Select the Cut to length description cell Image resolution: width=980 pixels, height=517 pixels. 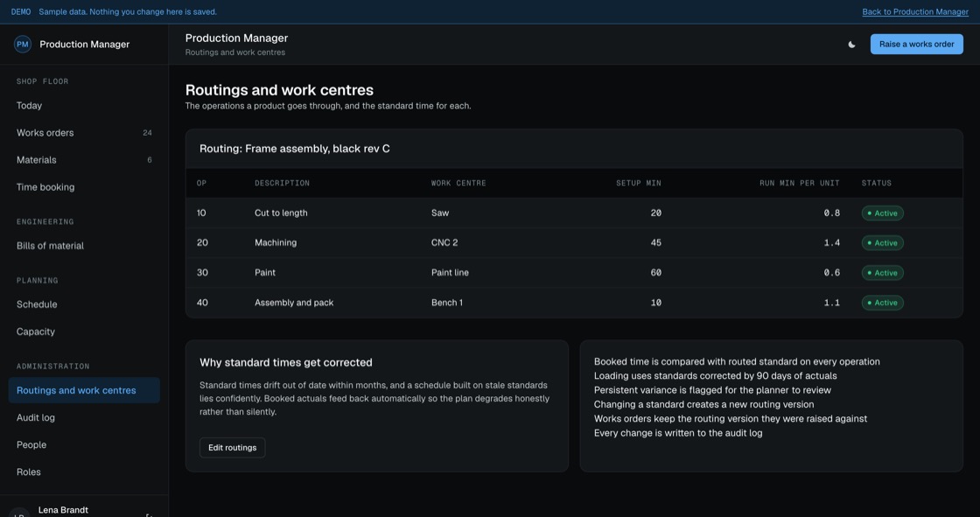[x=281, y=213]
